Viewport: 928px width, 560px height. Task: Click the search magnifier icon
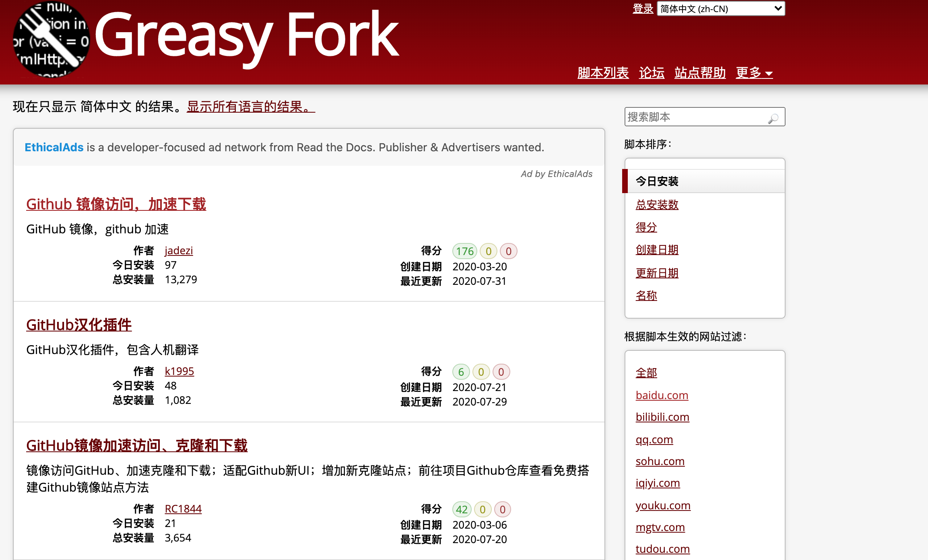coord(773,118)
